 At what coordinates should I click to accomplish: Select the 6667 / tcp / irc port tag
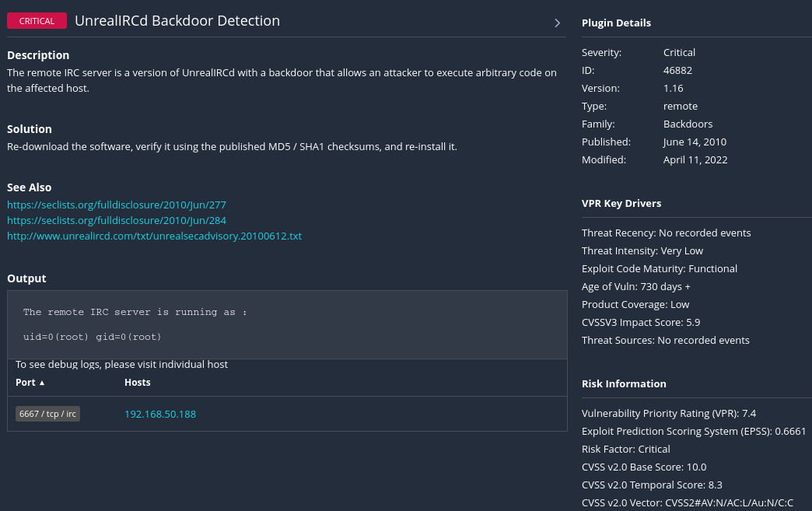tap(47, 414)
